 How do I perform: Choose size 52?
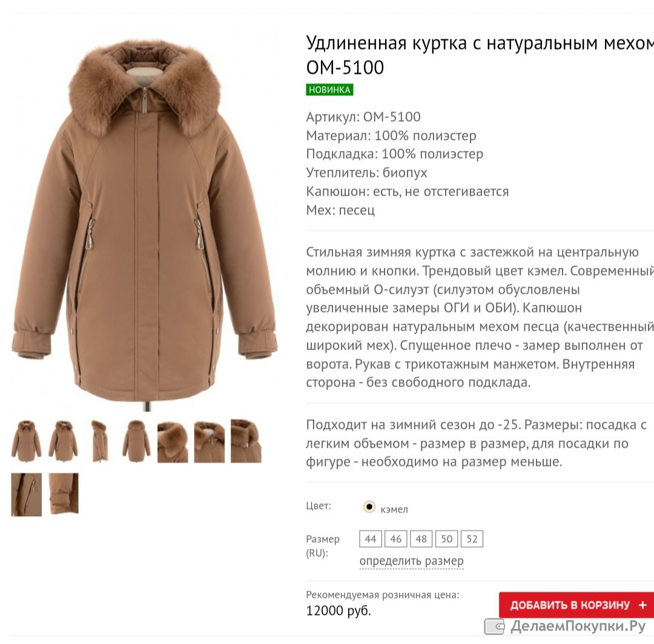point(472,539)
